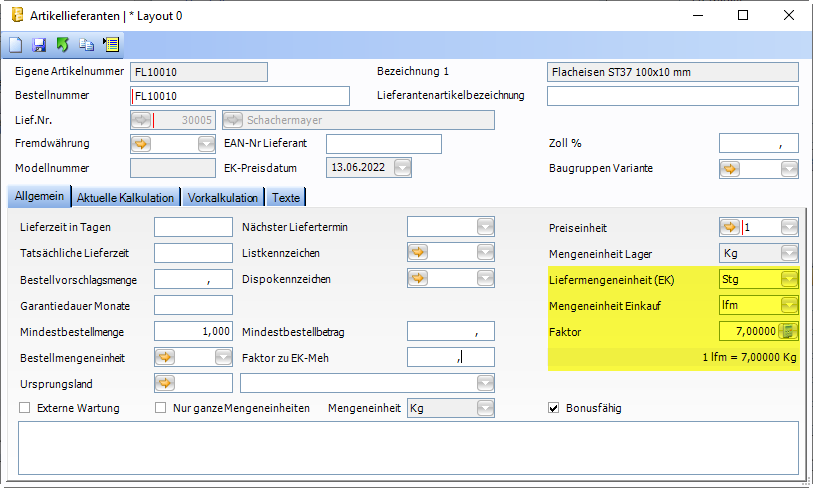Click into the Lieferzeit in Tagen field
This screenshot has width=813, height=488.
[x=193, y=227]
